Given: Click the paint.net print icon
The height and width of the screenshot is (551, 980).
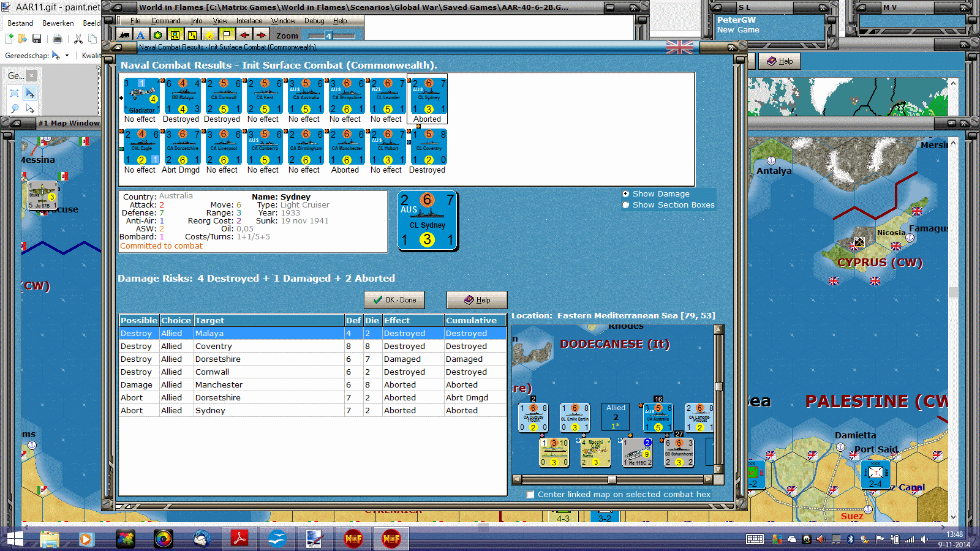Looking at the screenshot, I should click(58, 39).
